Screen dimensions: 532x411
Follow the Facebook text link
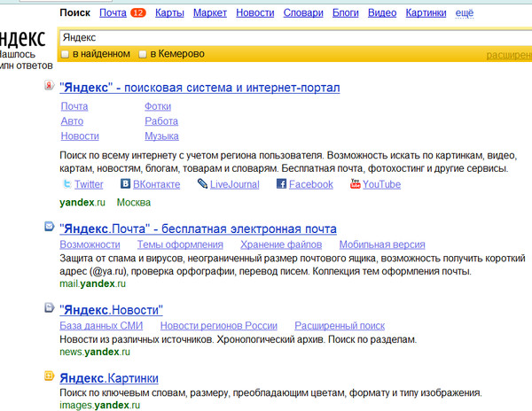click(311, 184)
